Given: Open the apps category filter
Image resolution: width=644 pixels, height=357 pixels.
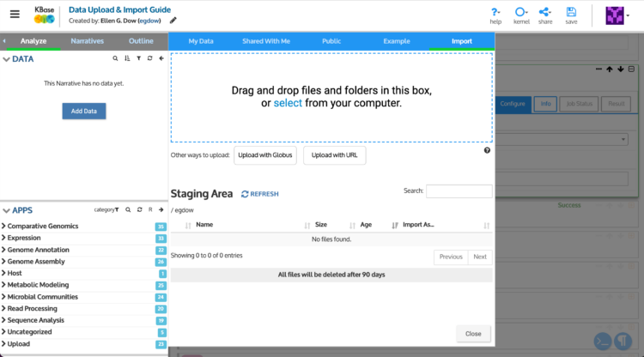Looking at the screenshot, I should point(106,209).
